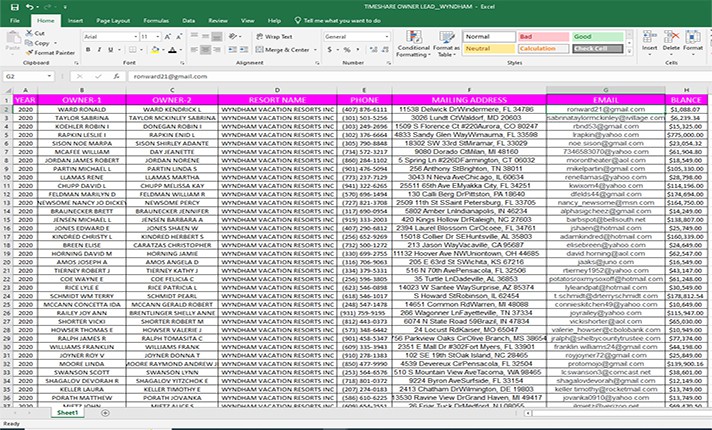Viewport: 712px width, 430px height.
Task: Open Number group dialog launcher
Action: click(389, 63)
